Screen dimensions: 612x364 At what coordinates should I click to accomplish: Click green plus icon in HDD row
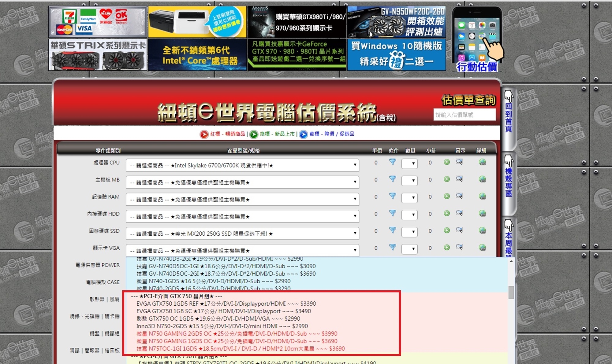point(447,214)
